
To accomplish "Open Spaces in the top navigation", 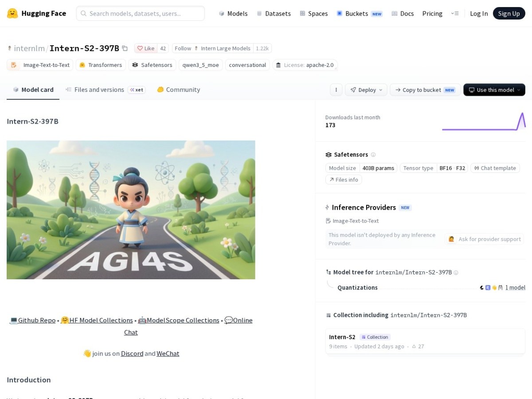I will [x=313, y=13].
